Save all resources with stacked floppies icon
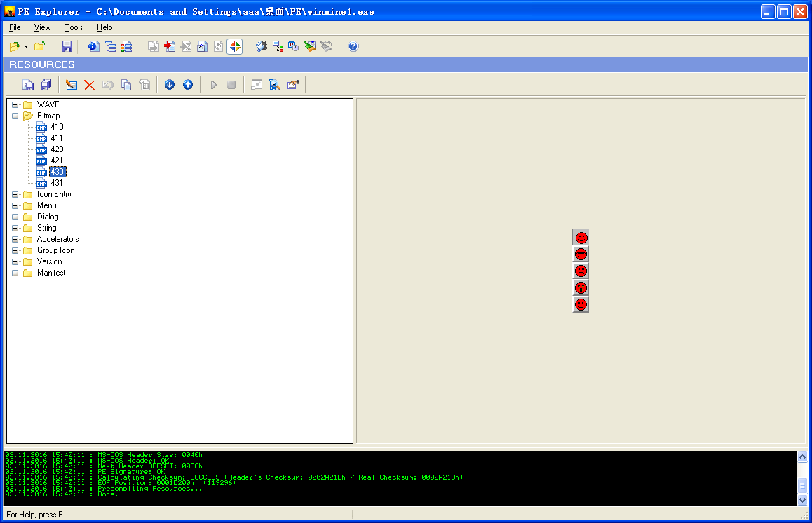812x523 pixels. click(x=46, y=85)
